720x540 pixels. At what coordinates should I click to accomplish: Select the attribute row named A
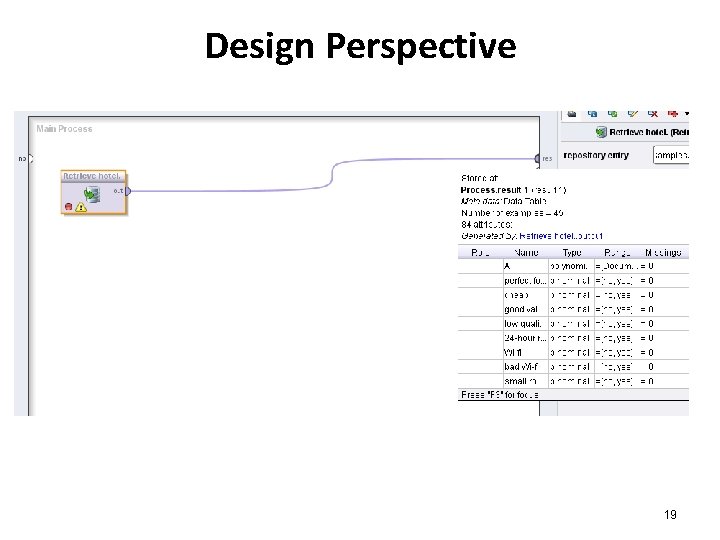click(x=574, y=266)
